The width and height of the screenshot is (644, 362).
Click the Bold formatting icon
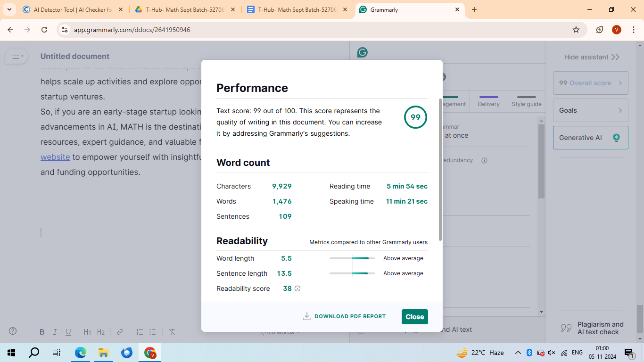tap(42, 332)
